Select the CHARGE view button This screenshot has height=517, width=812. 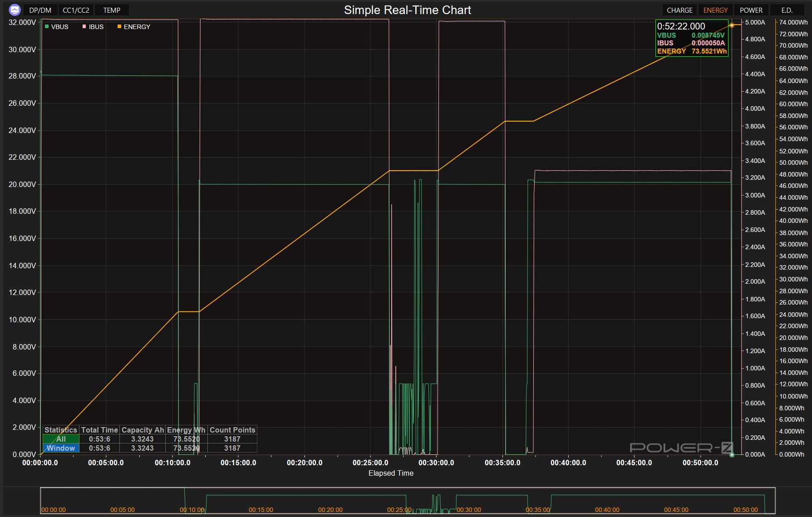point(679,10)
